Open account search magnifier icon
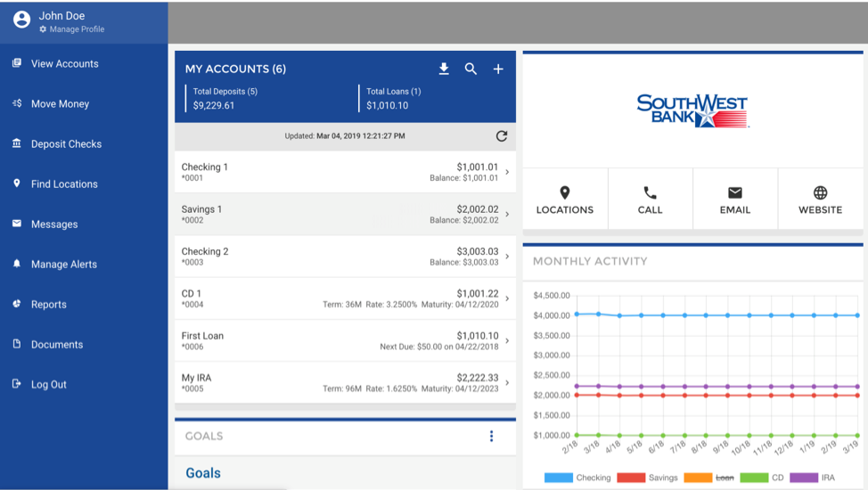The height and width of the screenshot is (490, 868). click(471, 69)
